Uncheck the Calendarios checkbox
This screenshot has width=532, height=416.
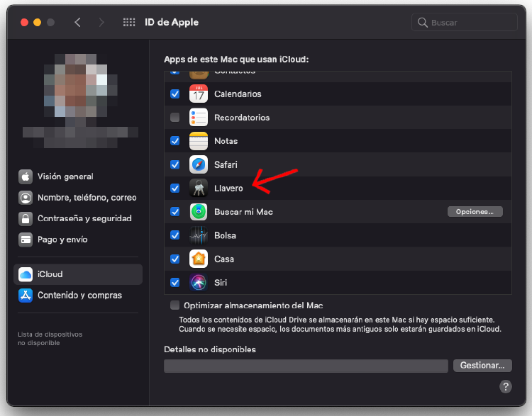[174, 94]
